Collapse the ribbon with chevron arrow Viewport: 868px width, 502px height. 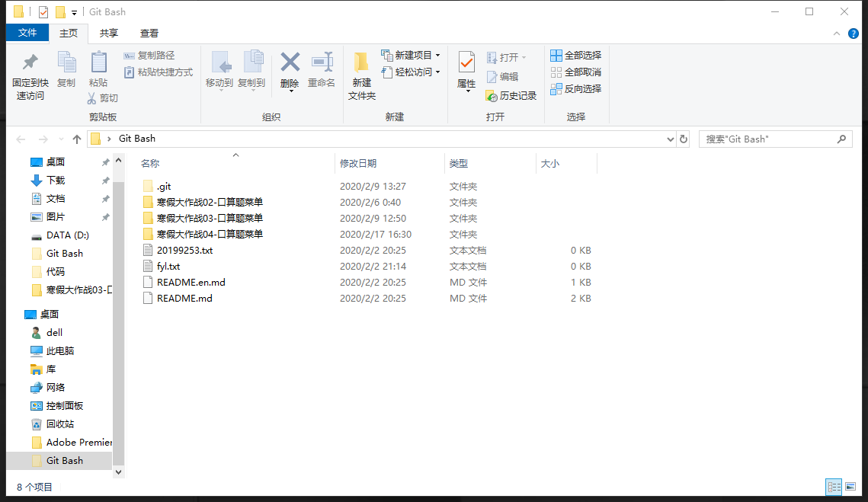point(837,34)
